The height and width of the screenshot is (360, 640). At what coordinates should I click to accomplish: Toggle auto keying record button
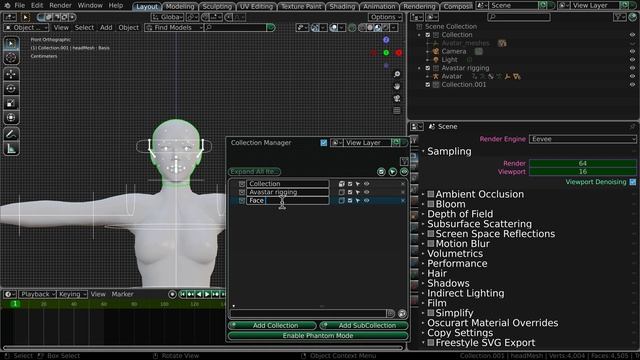(x=172, y=294)
